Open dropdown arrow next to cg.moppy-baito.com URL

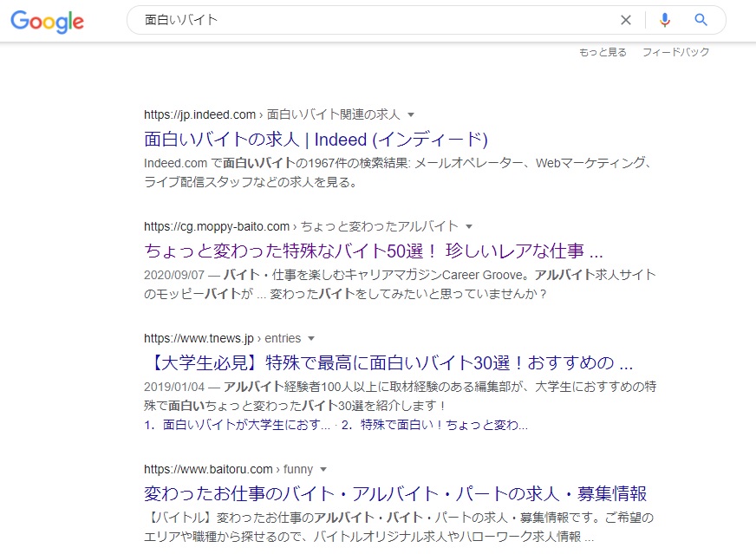469,226
